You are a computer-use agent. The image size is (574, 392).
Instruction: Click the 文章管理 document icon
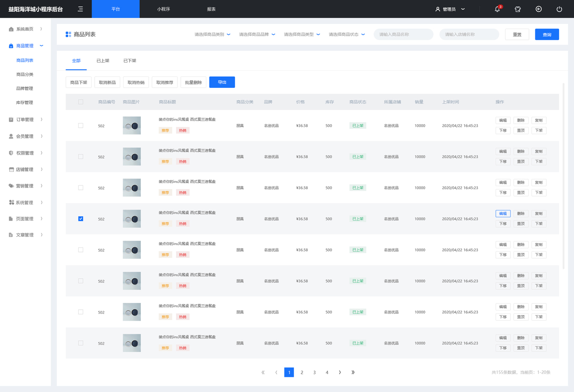(11, 235)
